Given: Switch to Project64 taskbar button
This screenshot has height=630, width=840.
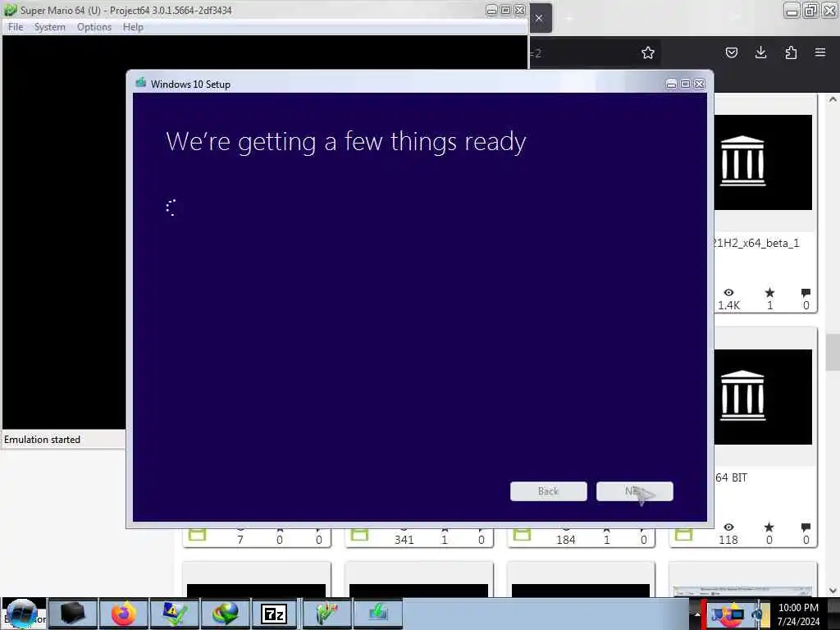Looking at the screenshot, I should click(x=326, y=614).
